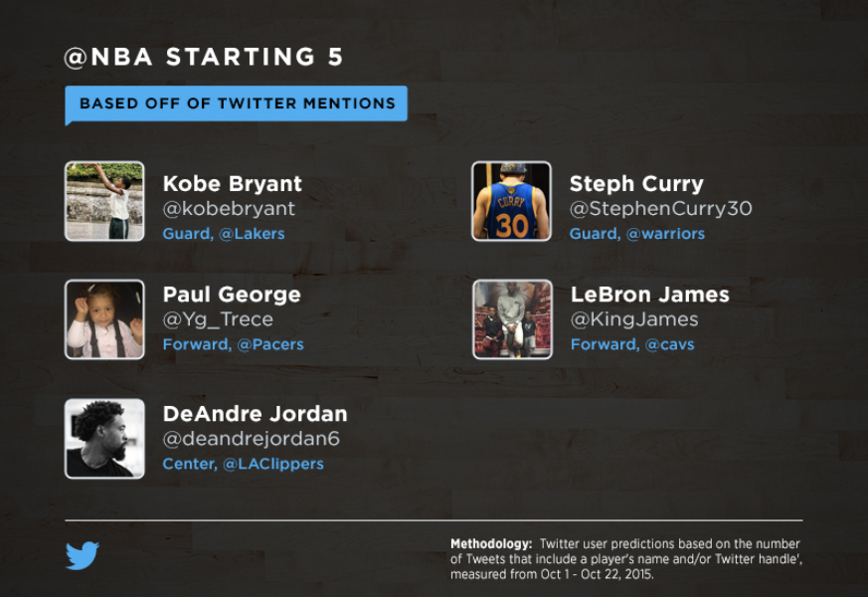Open DeAndre Jordan's black-and-white avatar
This screenshot has height=597, width=868.
click(104, 439)
